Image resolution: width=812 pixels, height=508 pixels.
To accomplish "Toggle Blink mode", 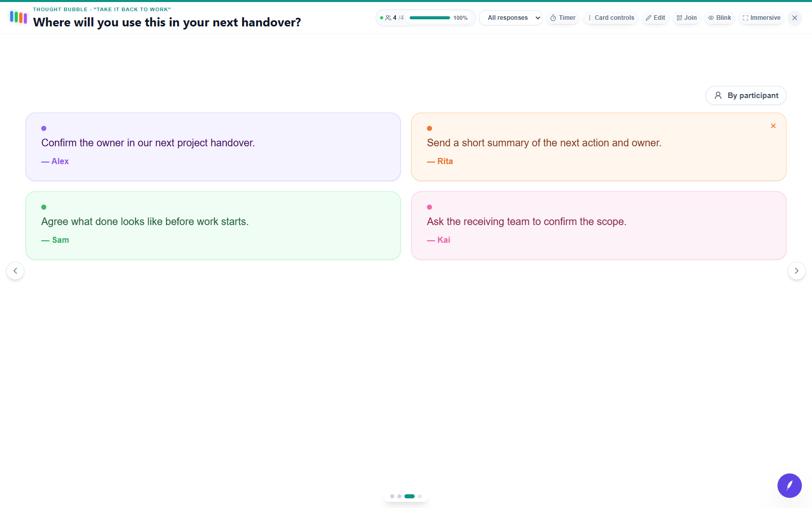I will (720, 18).
